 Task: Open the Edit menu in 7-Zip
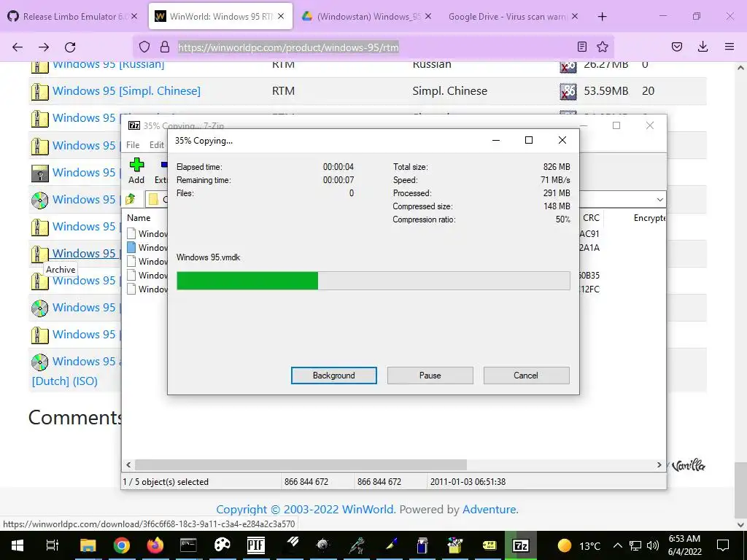[x=157, y=145]
